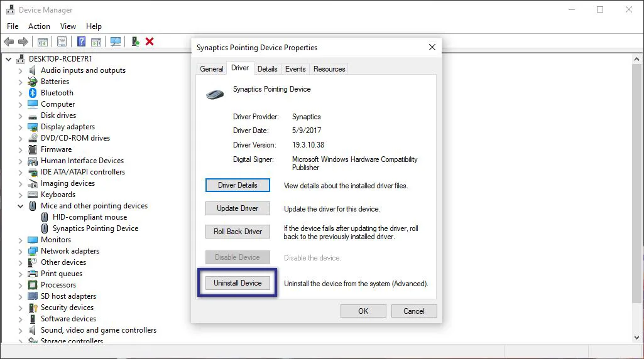Click the Other devices unknown-device icon

click(33, 262)
